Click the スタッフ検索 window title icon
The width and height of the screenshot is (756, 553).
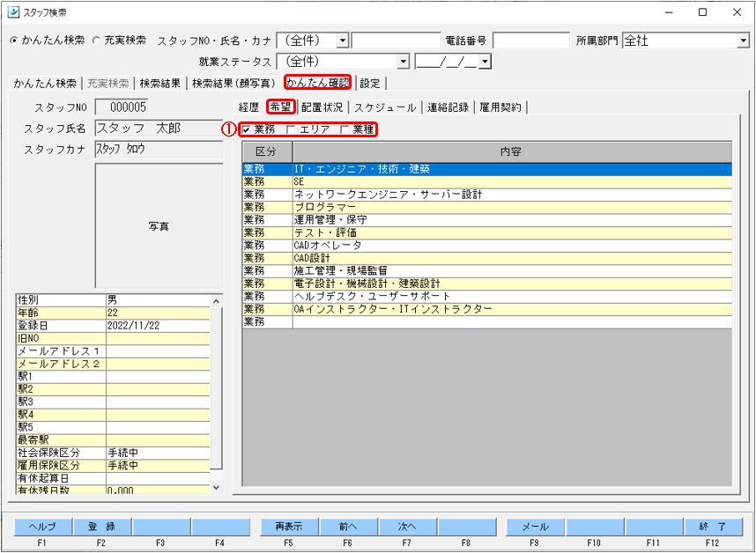[13, 12]
